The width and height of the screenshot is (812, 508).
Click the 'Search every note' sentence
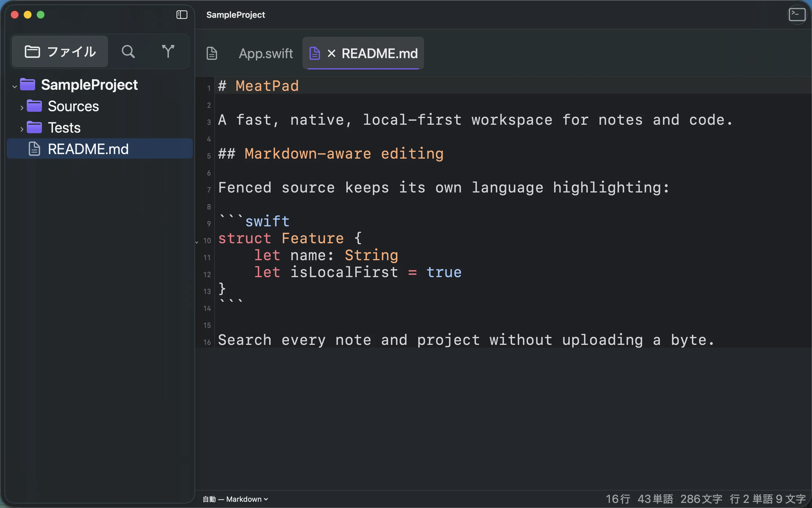(466, 340)
